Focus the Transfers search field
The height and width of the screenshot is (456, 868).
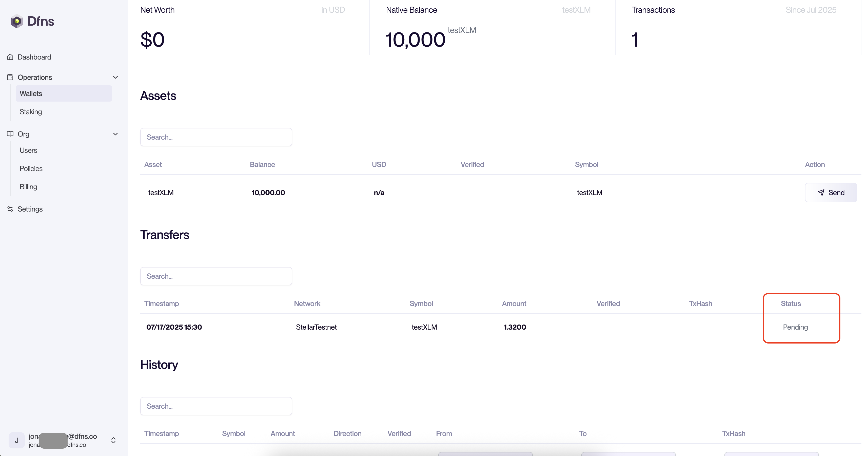216,276
